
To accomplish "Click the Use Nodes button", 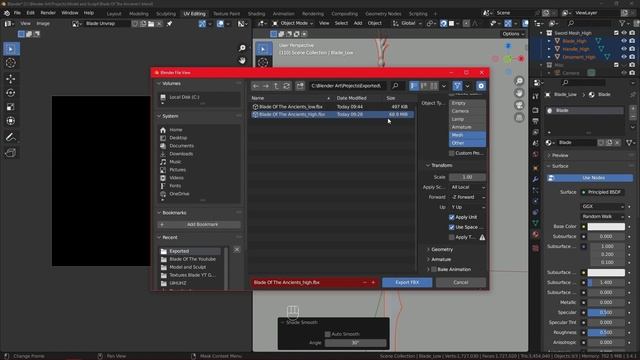I will tap(590, 178).
